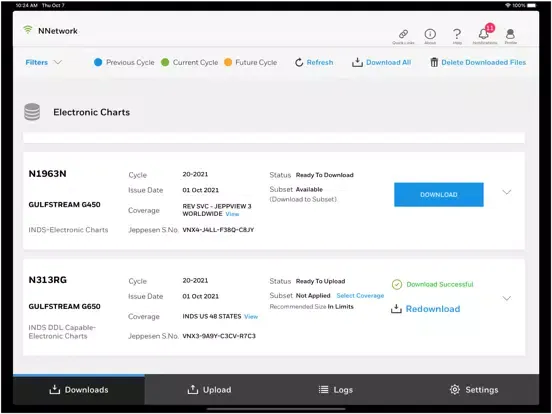Click the Download All tray icon
This screenshot has width=552, height=414.
coord(357,62)
